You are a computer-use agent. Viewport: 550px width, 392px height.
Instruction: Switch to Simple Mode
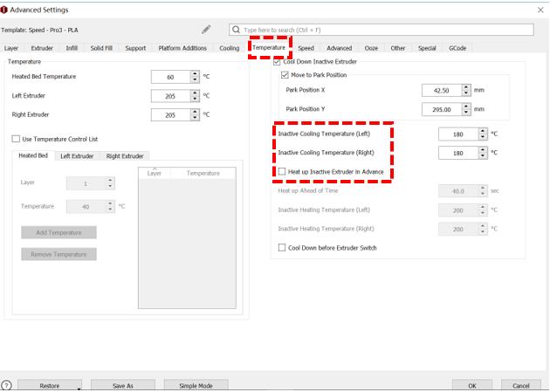point(196,385)
